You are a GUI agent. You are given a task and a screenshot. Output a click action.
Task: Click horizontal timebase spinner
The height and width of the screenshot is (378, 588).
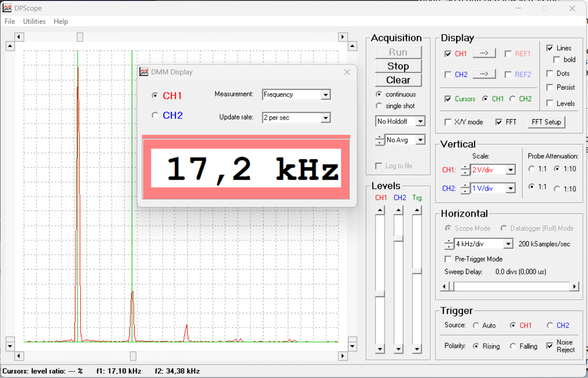pos(449,244)
